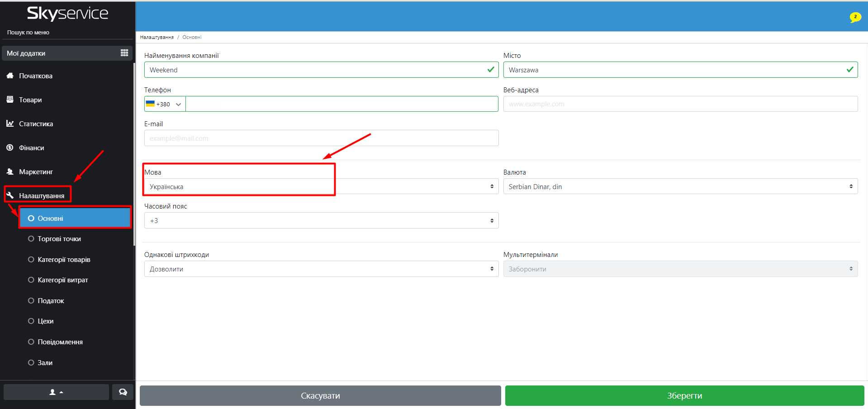This screenshot has width=868, height=409.
Task: Open the user profile menu at sidebar bottom
Action: point(56,392)
